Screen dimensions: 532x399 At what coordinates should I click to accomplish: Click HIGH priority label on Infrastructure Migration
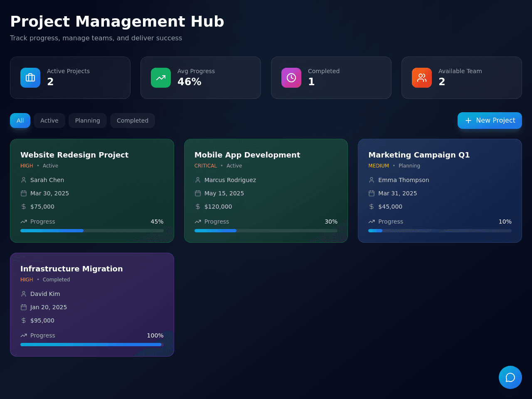27,280
